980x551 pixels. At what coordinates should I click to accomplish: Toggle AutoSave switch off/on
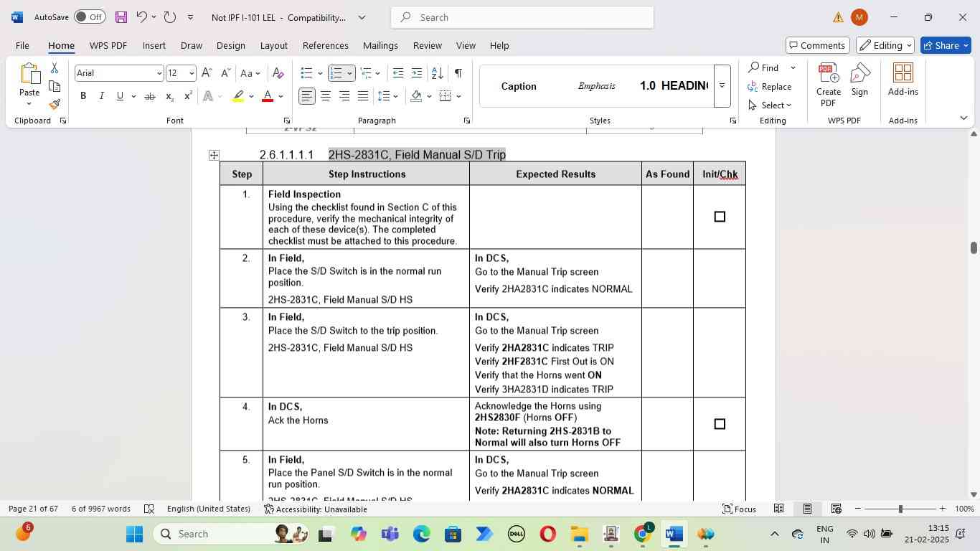pyautogui.click(x=90, y=17)
